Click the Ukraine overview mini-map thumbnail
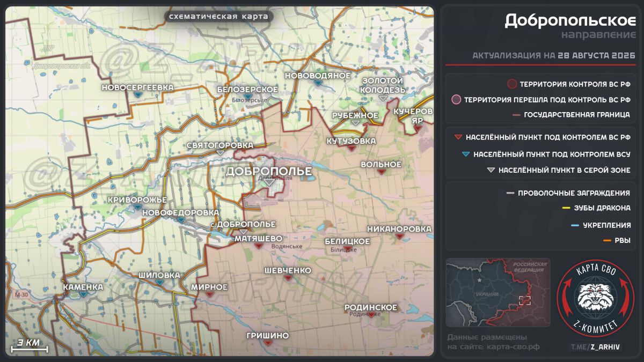This screenshot has width=644, height=362. 498,292
